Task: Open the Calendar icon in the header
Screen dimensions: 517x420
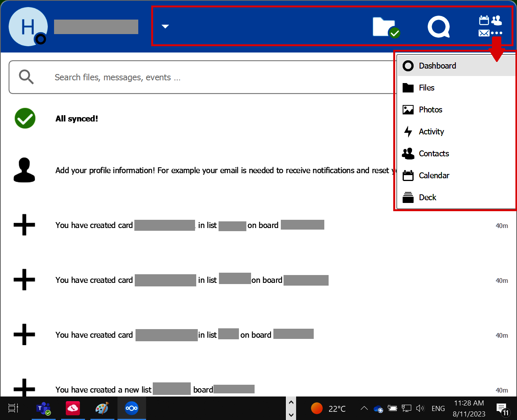Action: tap(484, 20)
